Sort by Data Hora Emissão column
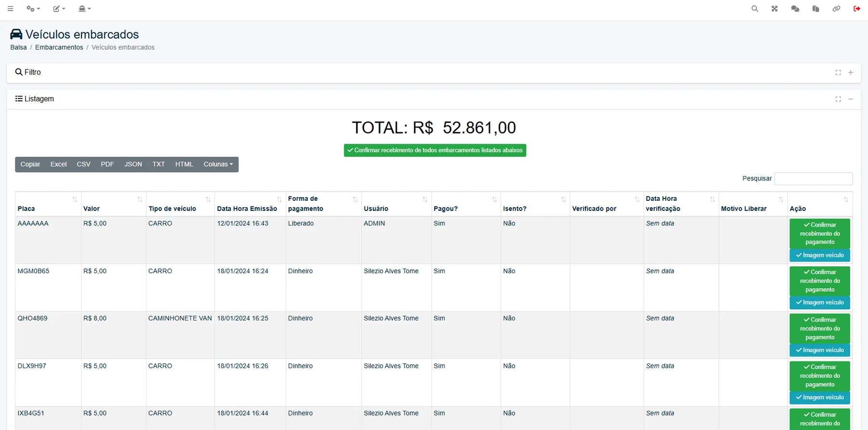Screen dimensions: 868x430 pos(250,204)
